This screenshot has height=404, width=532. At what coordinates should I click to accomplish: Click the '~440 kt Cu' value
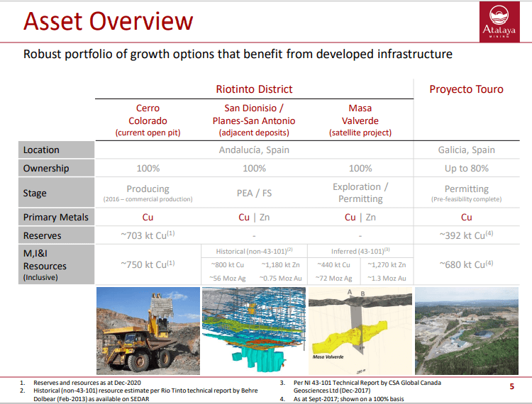click(x=333, y=264)
